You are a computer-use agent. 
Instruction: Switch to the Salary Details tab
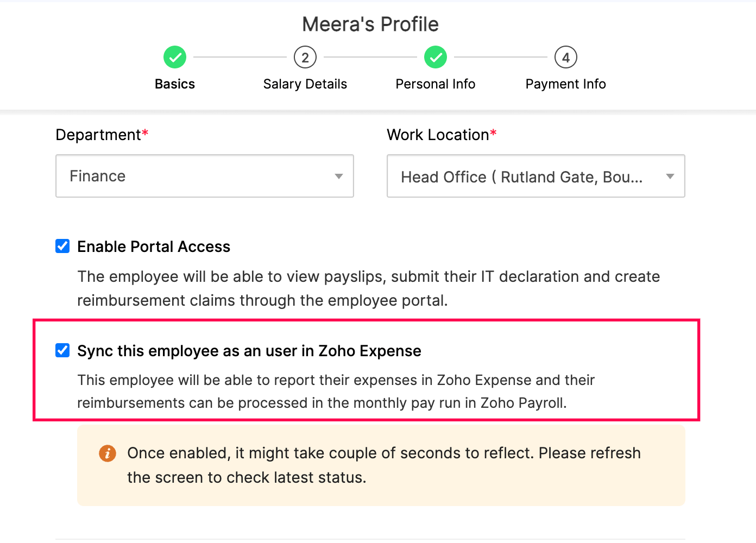[x=305, y=84]
